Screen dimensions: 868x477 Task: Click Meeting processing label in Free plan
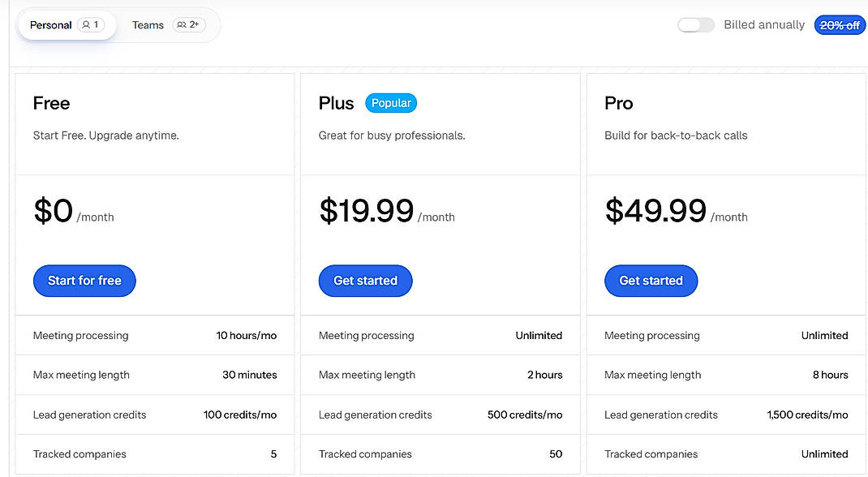81,335
